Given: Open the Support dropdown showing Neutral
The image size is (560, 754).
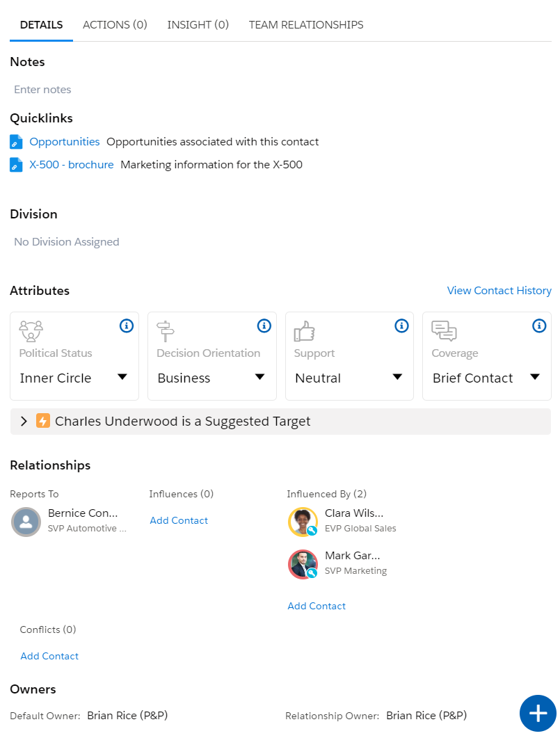Looking at the screenshot, I should [x=349, y=378].
